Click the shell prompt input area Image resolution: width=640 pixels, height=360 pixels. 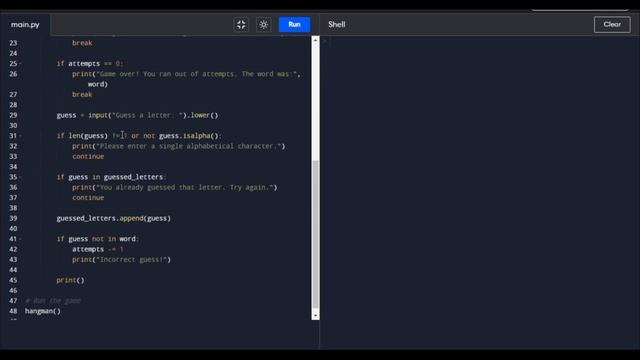click(x=480, y=41)
